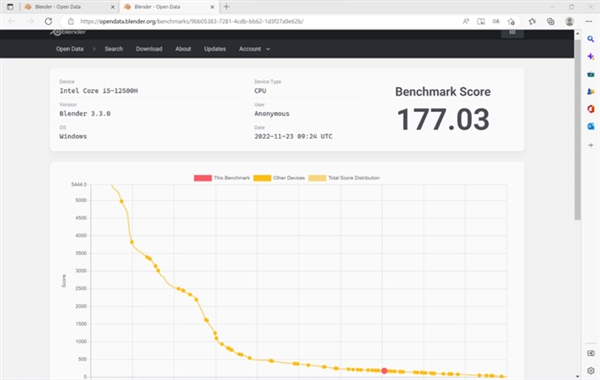Click the scrollbar down arrow
Screen dimensions: 600x380
(x=577, y=377)
